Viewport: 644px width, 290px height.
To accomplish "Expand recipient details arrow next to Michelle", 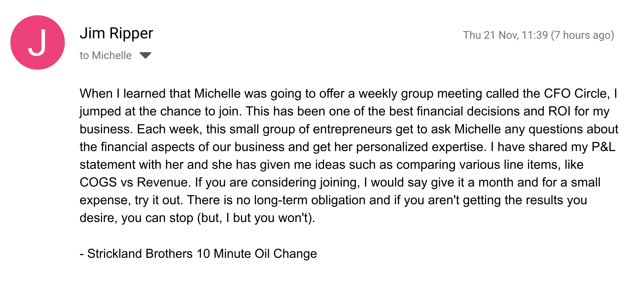I will 145,55.
